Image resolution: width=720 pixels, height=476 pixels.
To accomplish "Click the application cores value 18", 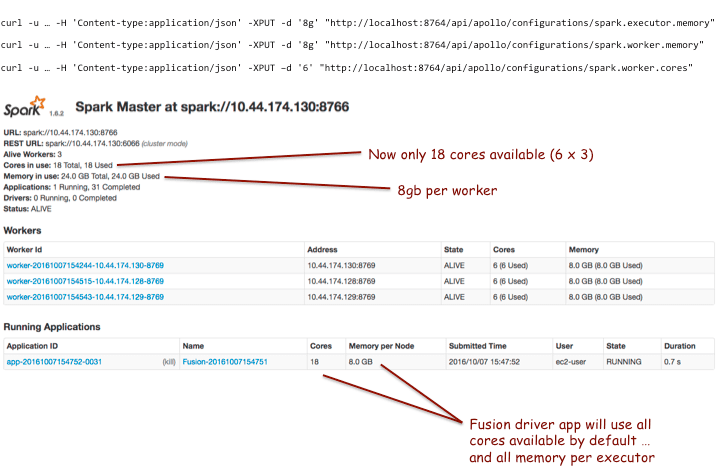I will 315,362.
